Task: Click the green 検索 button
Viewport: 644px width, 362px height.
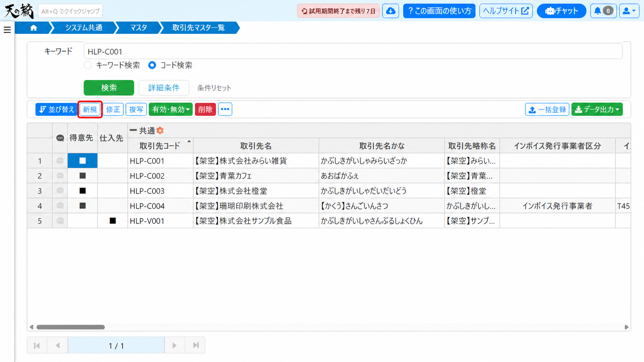Action: [x=109, y=88]
